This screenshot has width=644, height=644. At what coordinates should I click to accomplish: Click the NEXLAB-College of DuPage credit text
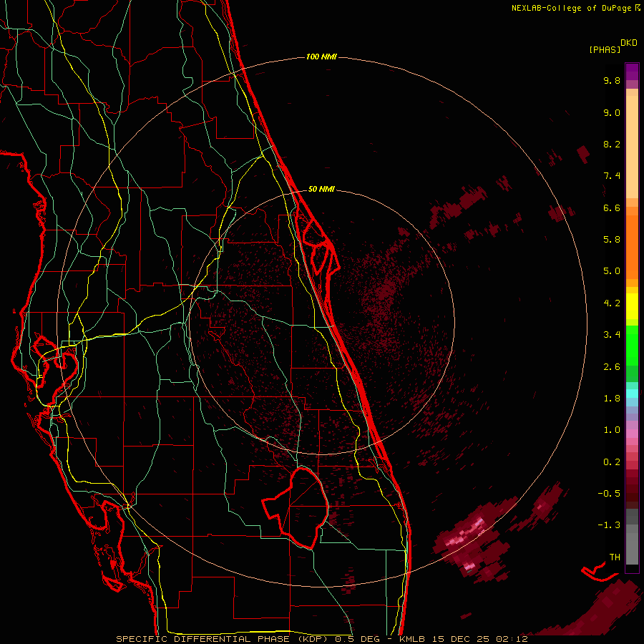571,8
